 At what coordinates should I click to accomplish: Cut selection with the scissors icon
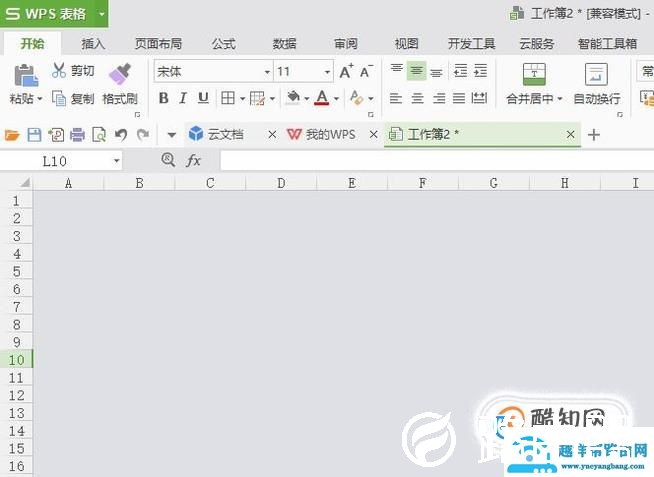[59, 70]
